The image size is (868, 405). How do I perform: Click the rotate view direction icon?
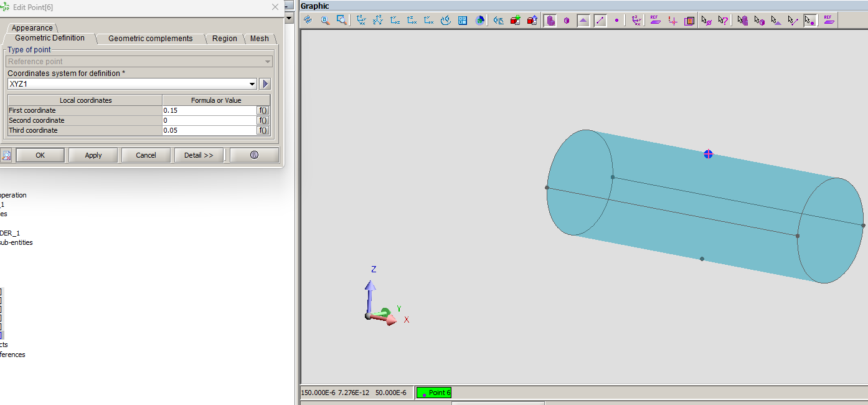click(445, 21)
